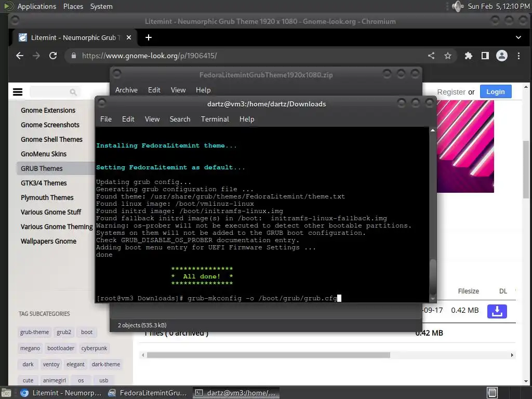This screenshot has width=532, height=399.
Task: Click the ventoy tag
Action: 51,364
